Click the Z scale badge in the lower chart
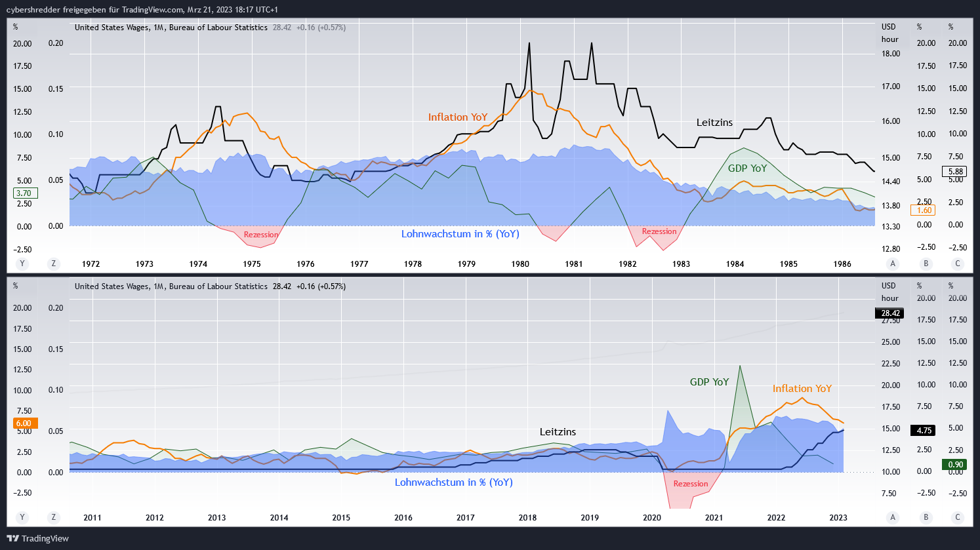Screen dimensions: 980x550 point(54,517)
